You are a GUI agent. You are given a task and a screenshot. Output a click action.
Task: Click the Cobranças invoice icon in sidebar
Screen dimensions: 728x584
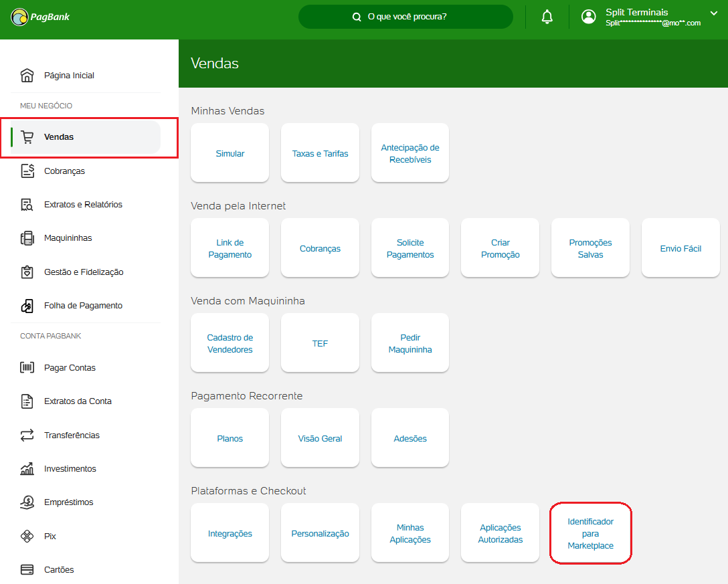pyautogui.click(x=27, y=171)
